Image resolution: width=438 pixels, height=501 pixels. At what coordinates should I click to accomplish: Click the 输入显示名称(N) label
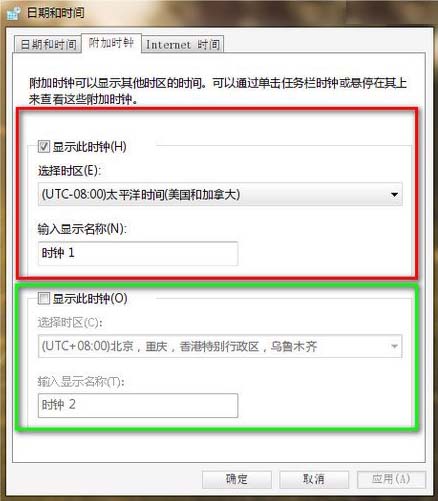pyautogui.click(x=82, y=229)
